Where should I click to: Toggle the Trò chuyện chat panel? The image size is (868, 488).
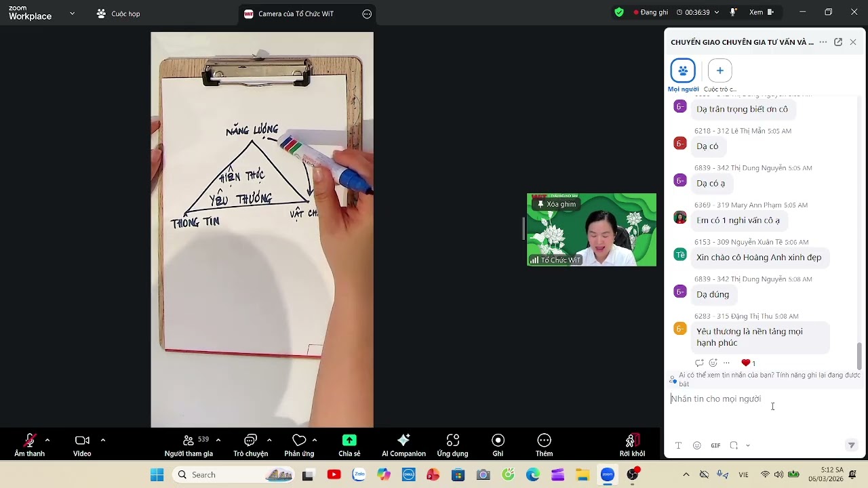point(251,445)
